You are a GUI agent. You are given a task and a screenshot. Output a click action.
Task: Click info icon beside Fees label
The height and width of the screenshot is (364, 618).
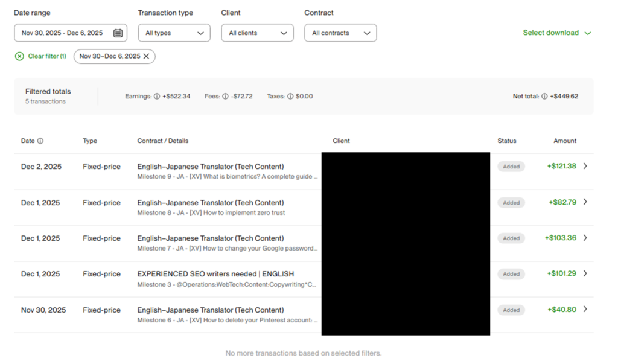click(225, 97)
